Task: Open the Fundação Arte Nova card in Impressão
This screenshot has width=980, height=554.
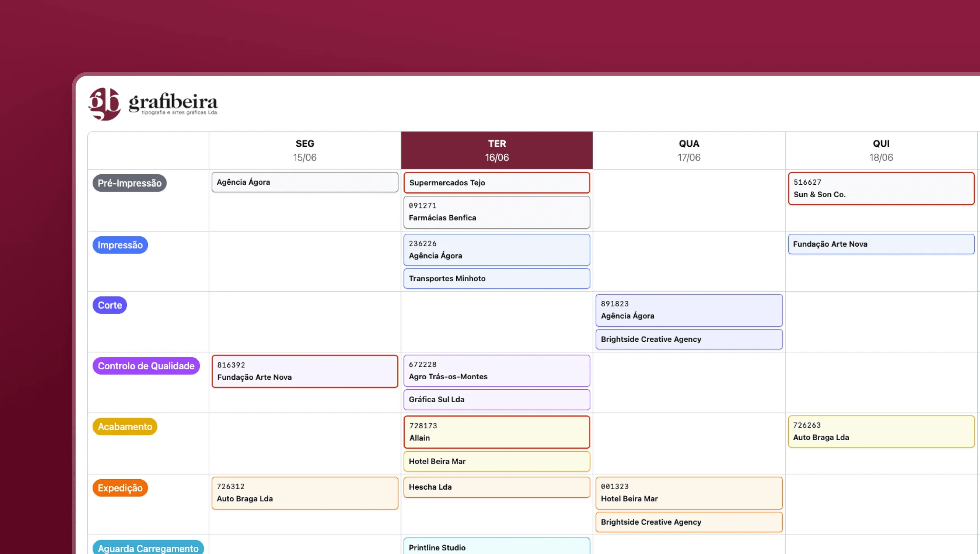Action: coord(881,244)
